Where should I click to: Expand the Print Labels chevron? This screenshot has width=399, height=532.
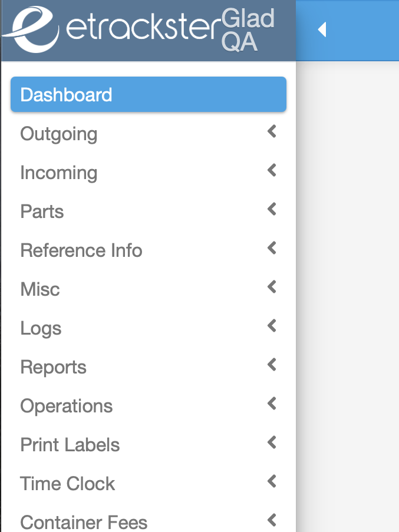tap(272, 443)
